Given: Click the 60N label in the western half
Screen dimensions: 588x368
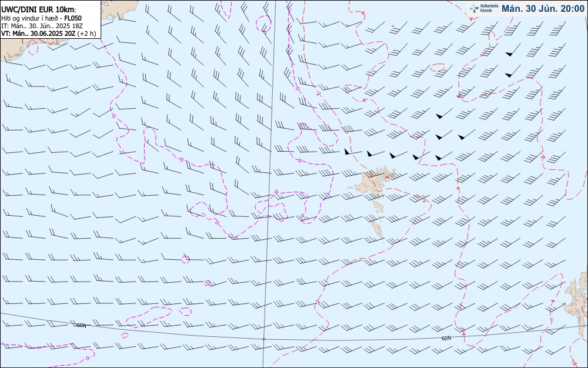Looking at the screenshot, I should click(81, 325).
